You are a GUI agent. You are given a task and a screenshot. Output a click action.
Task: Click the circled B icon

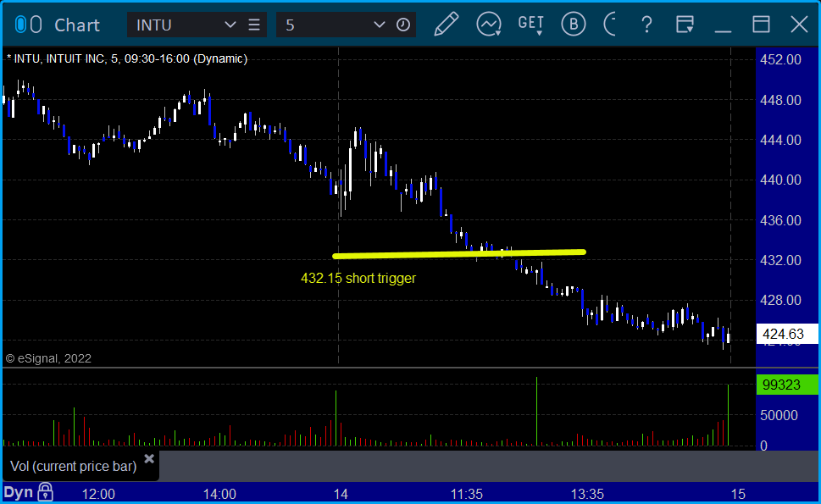(x=574, y=24)
